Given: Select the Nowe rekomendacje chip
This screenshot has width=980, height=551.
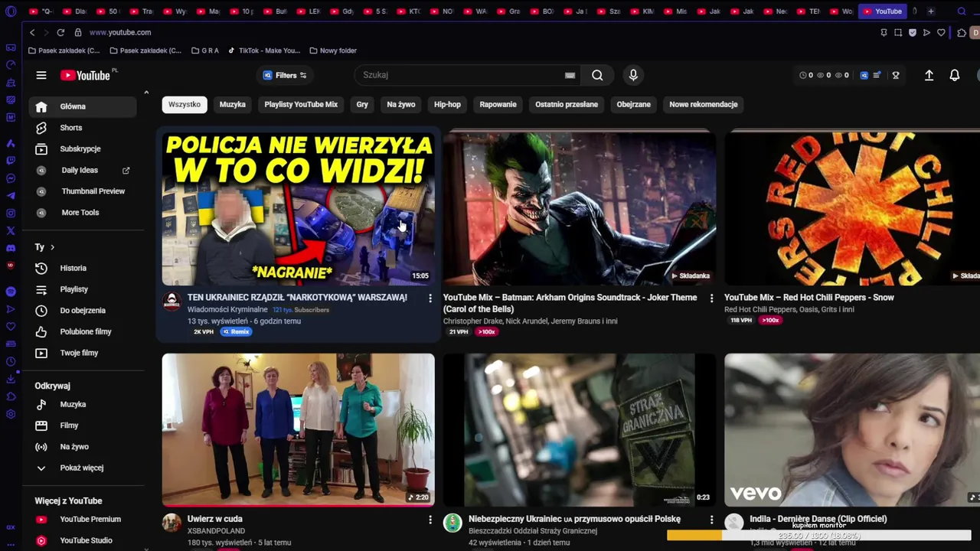Looking at the screenshot, I should click(704, 104).
